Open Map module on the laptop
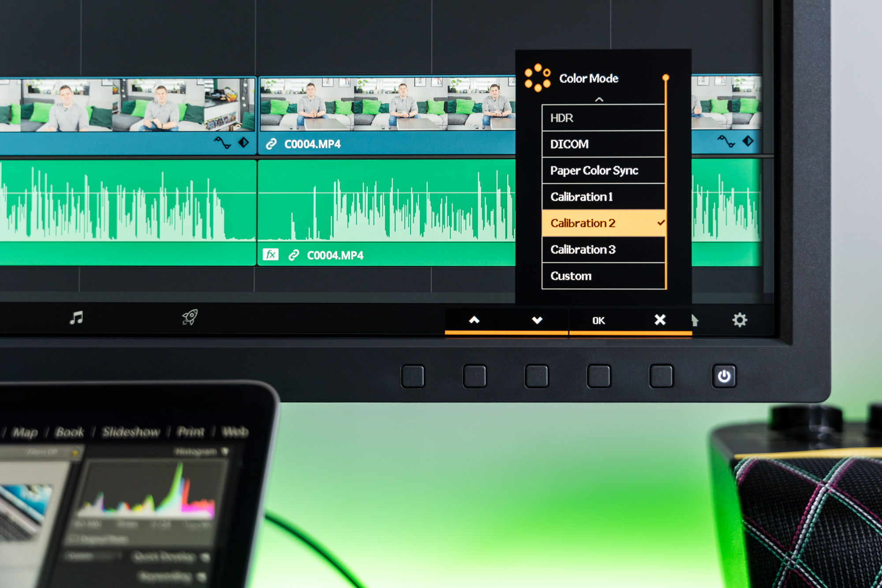 [x=25, y=433]
